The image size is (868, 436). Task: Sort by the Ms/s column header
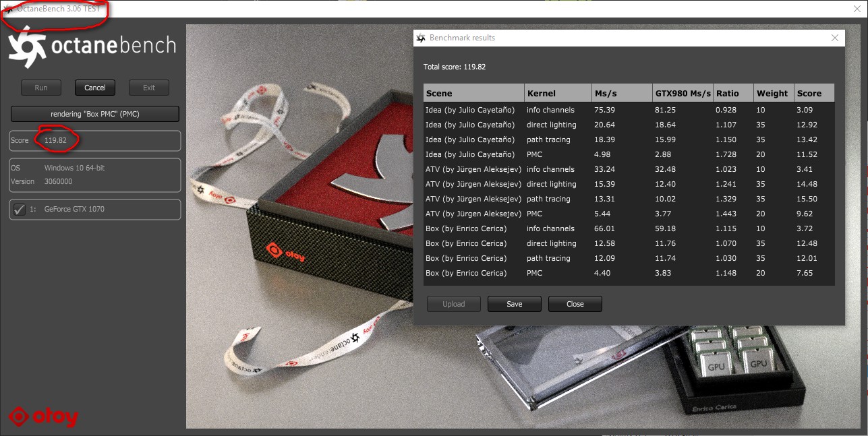[622, 93]
